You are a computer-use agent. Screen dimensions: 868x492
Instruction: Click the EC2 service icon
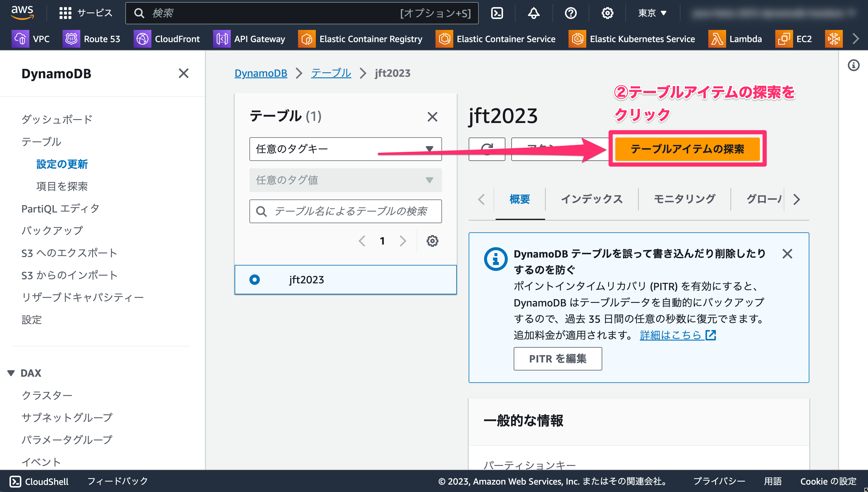(783, 38)
